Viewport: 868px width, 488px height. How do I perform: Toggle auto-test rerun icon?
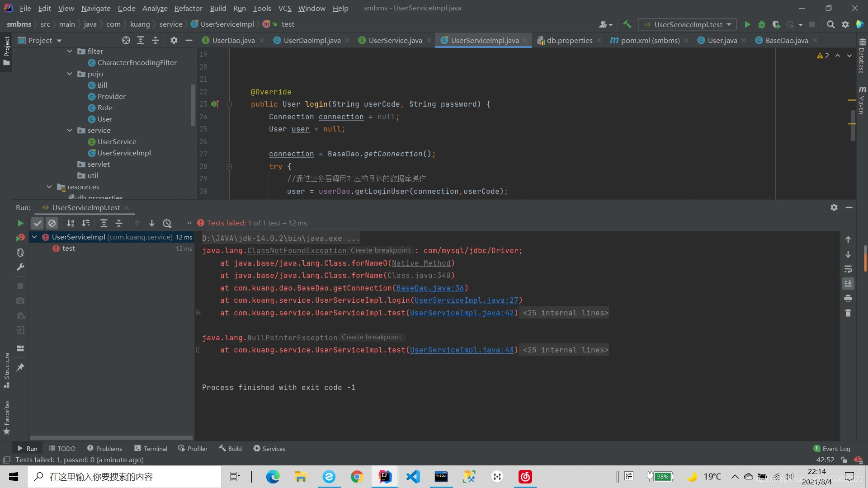20,253
